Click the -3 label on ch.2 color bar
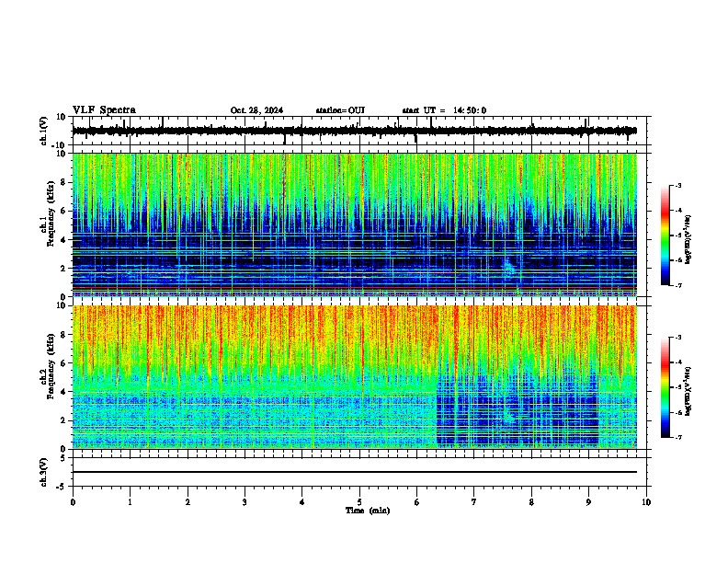The height and width of the screenshot is (563, 728). (677, 338)
